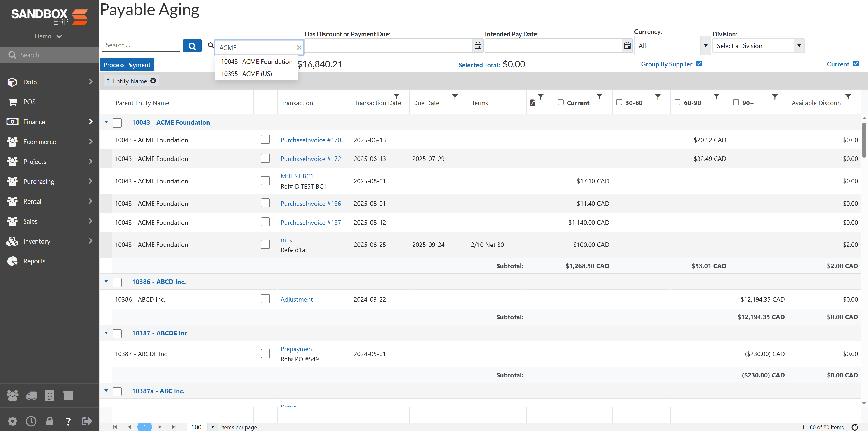Open the delivery truck shortcut icon

coord(31,396)
